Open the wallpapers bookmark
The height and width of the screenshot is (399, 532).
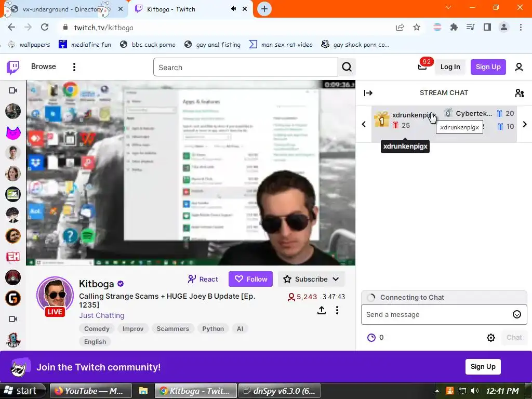29,45
